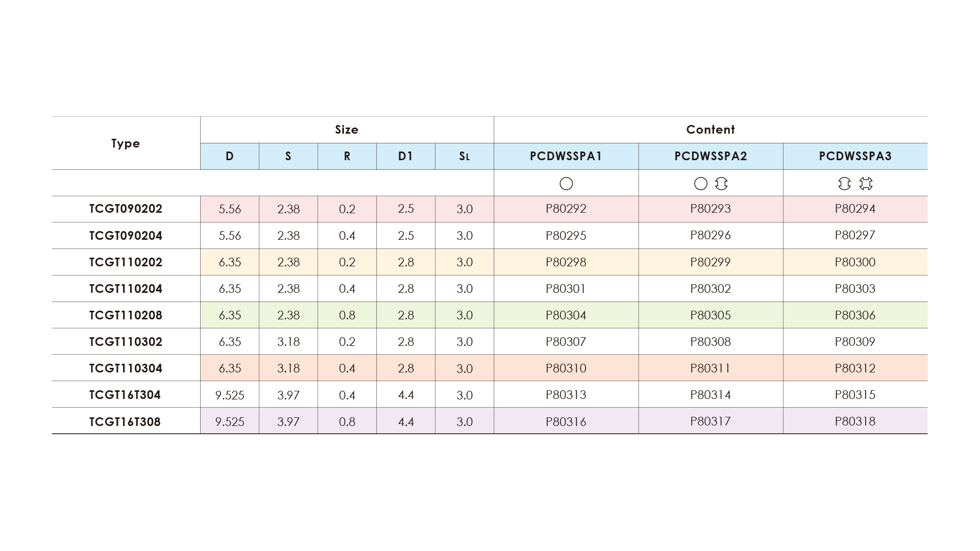Click part number P80318
This screenshot has width=980, height=551.
tap(855, 421)
